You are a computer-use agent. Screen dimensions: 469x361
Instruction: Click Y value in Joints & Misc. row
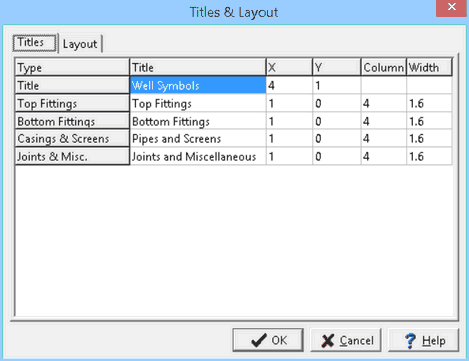pos(337,156)
